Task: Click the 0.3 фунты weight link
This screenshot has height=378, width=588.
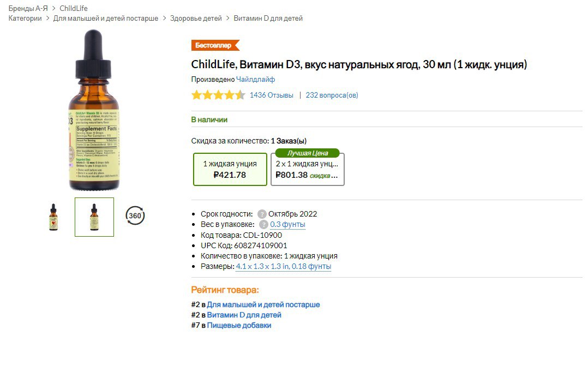Action: (287, 224)
